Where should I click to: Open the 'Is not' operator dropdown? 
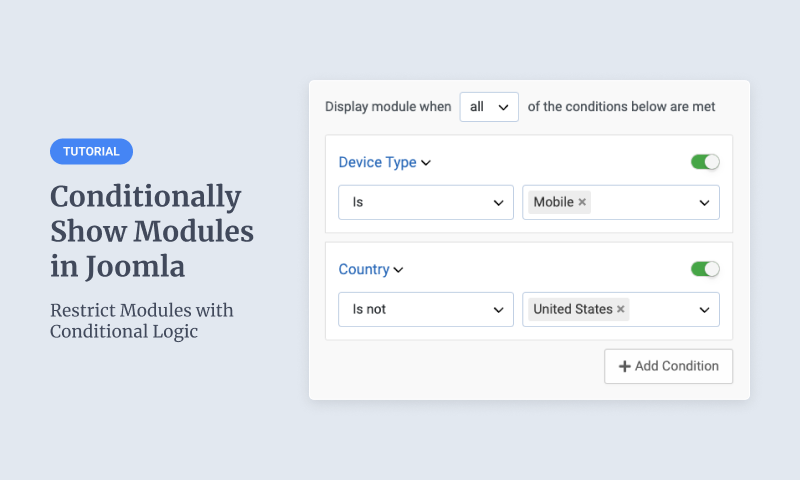click(426, 310)
